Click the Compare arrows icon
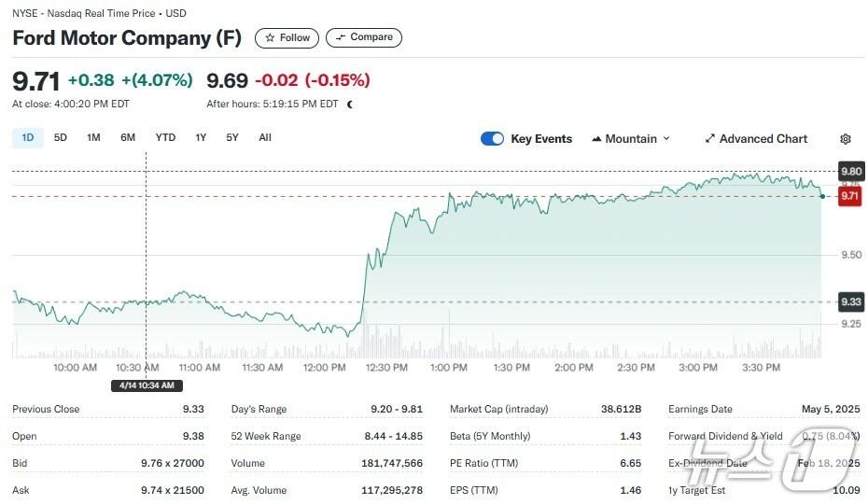Viewport: 868px width, 504px height. [x=340, y=38]
